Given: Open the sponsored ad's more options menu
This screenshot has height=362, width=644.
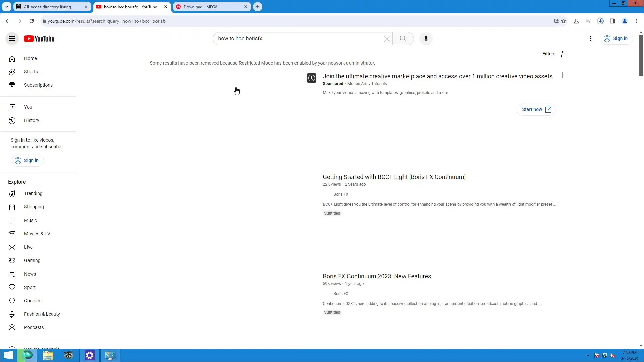Looking at the screenshot, I should click(x=562, y=75).
